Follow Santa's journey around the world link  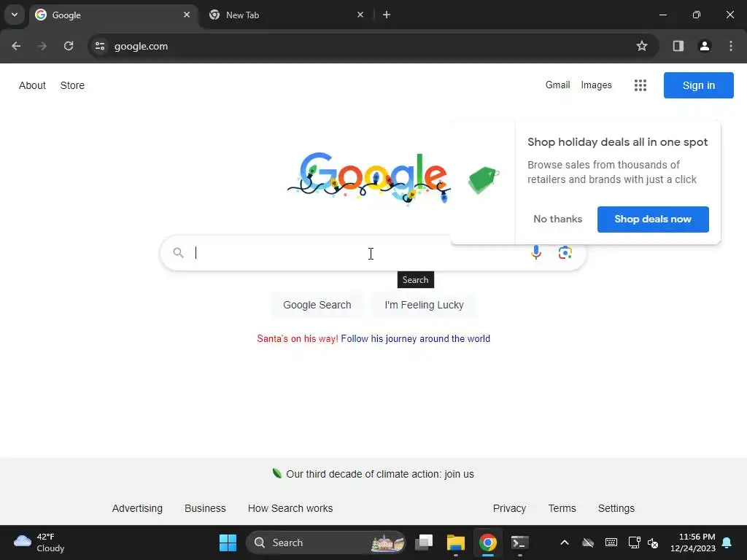[415, 338]
